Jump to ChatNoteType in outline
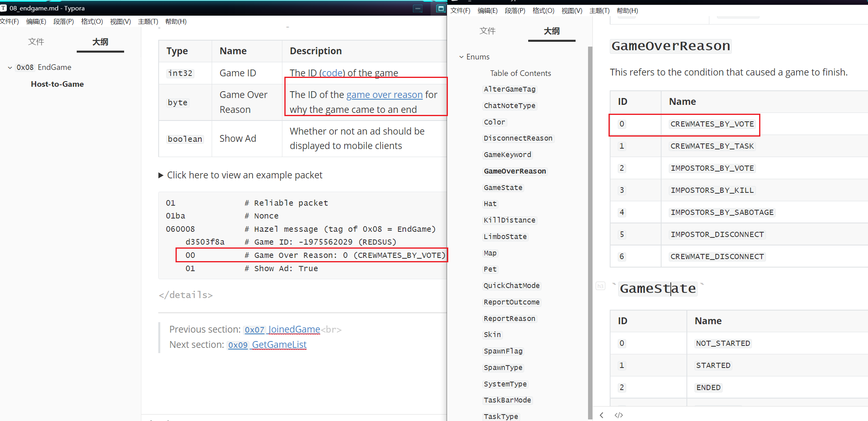 [510, 106]
